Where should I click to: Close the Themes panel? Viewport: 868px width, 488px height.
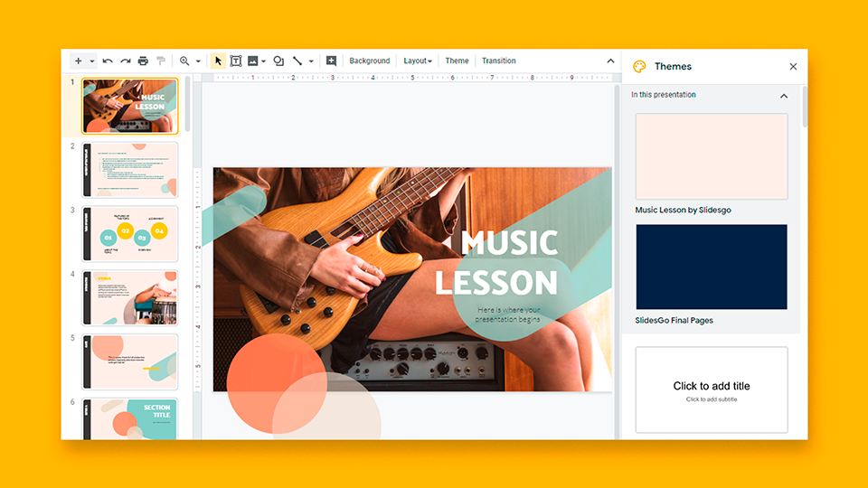[x=793, y=67]
